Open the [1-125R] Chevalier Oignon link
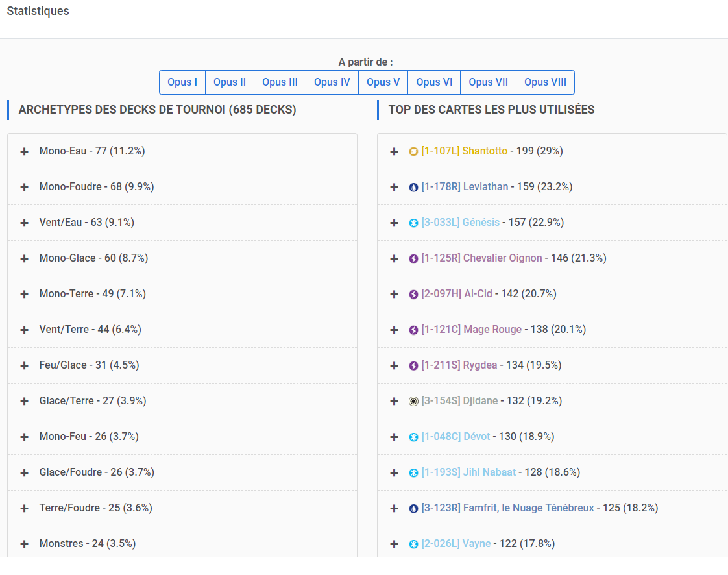This screenshot has width=728, height=575. pos(481,258)
